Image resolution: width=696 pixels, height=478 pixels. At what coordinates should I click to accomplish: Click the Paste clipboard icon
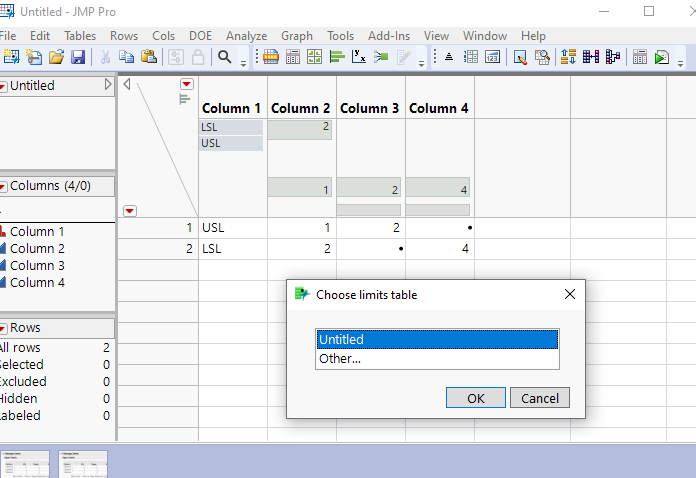click(148, 57)
